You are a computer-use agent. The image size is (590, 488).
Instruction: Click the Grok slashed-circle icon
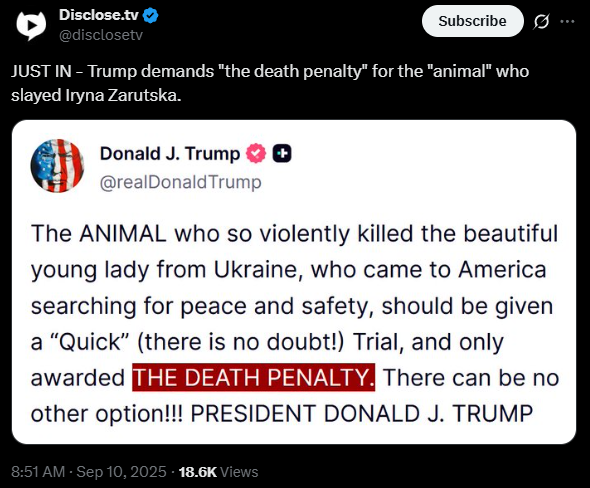541,21
